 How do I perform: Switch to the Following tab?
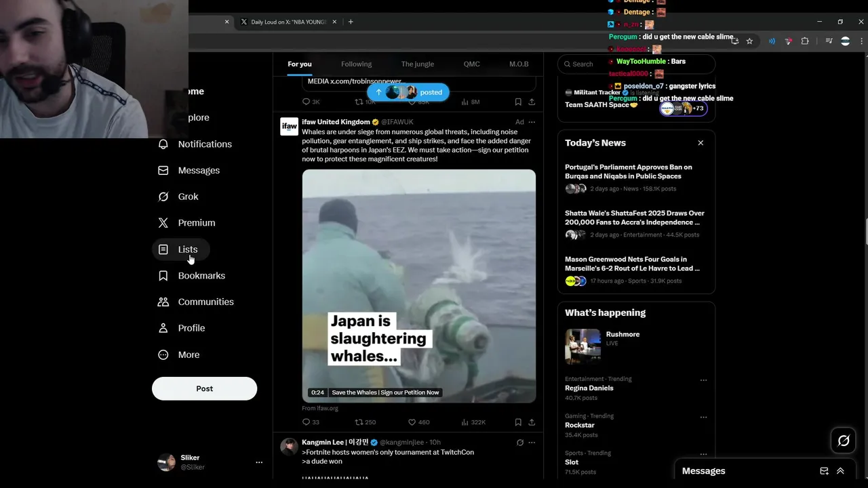click(x=356, y=64)
